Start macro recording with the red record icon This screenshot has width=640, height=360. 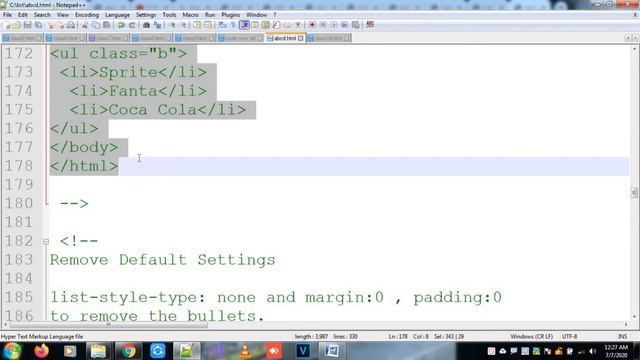tap(312, 25)
